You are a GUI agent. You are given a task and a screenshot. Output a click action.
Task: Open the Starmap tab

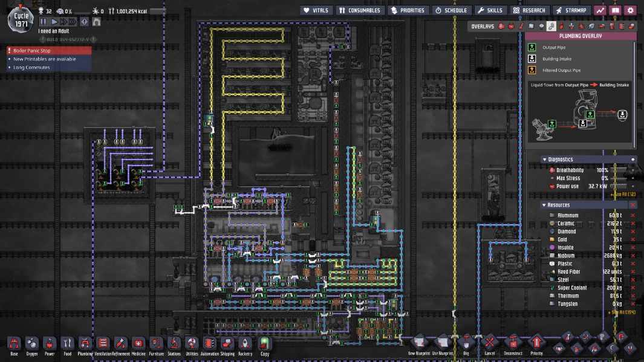point(571,10)
